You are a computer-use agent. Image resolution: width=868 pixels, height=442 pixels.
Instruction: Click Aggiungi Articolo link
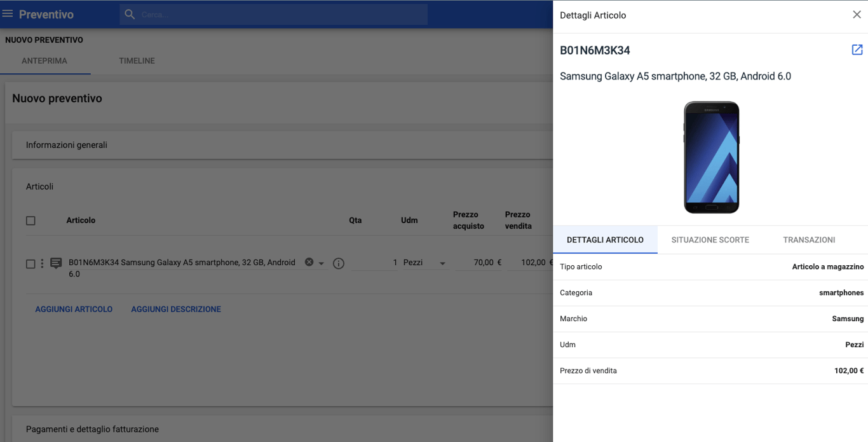coord(74,309)
